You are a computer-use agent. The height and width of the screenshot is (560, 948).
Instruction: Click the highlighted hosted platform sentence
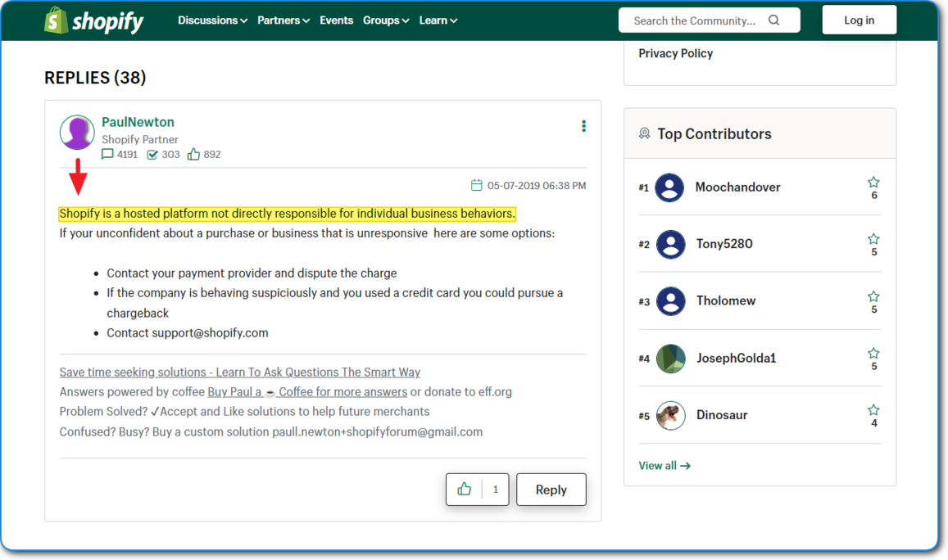287,214
